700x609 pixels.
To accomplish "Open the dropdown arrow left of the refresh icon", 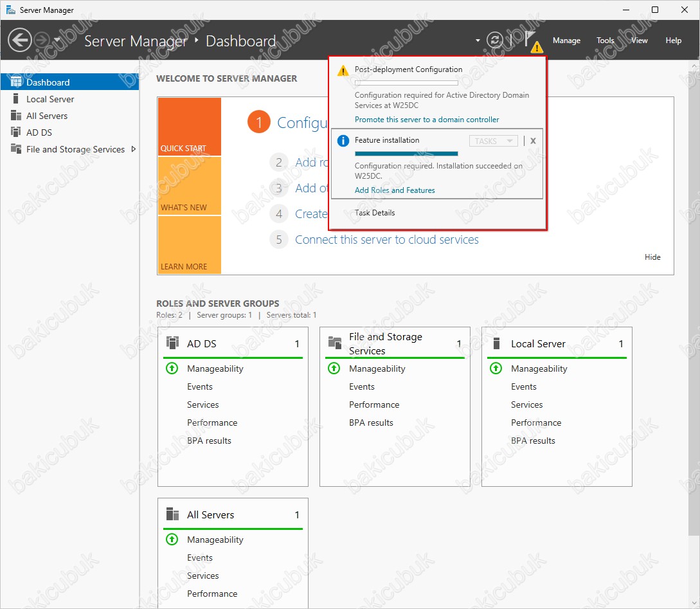I will [x=478, y=40].
